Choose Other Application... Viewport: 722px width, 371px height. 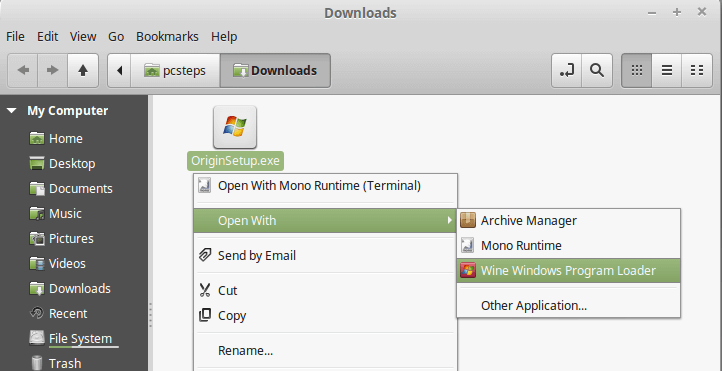click(x=569, y=305)
